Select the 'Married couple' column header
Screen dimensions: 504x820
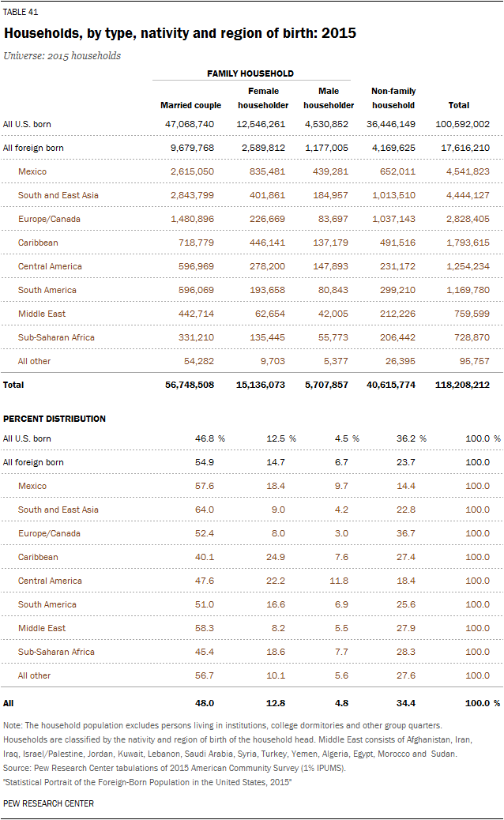click(190, 105)
